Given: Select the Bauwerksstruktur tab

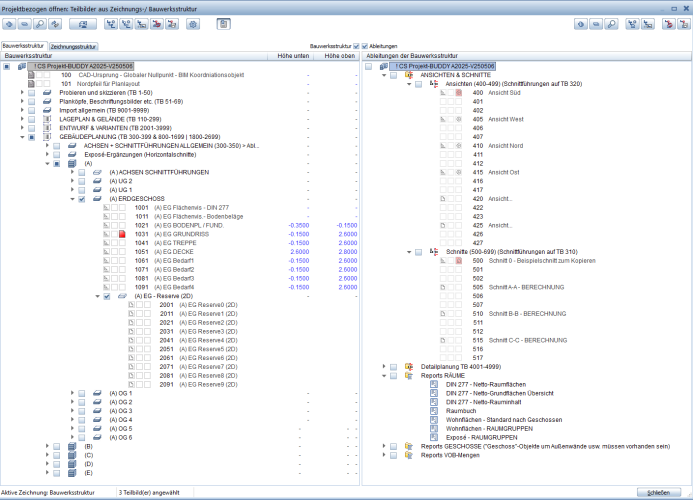Looking at the screenshot, I should [24, 46].
